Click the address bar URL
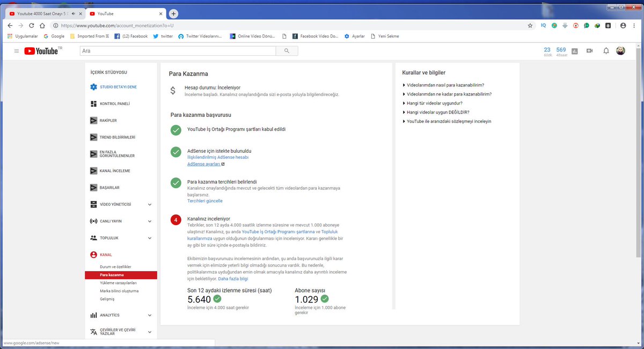Viewport: 644px width, 349px height. tap(117, 25)
